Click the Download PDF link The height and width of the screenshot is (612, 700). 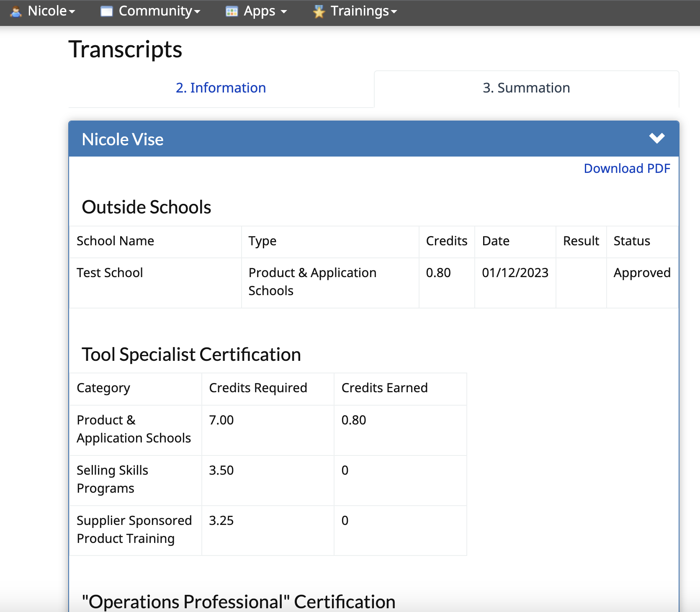pos(627,168)
